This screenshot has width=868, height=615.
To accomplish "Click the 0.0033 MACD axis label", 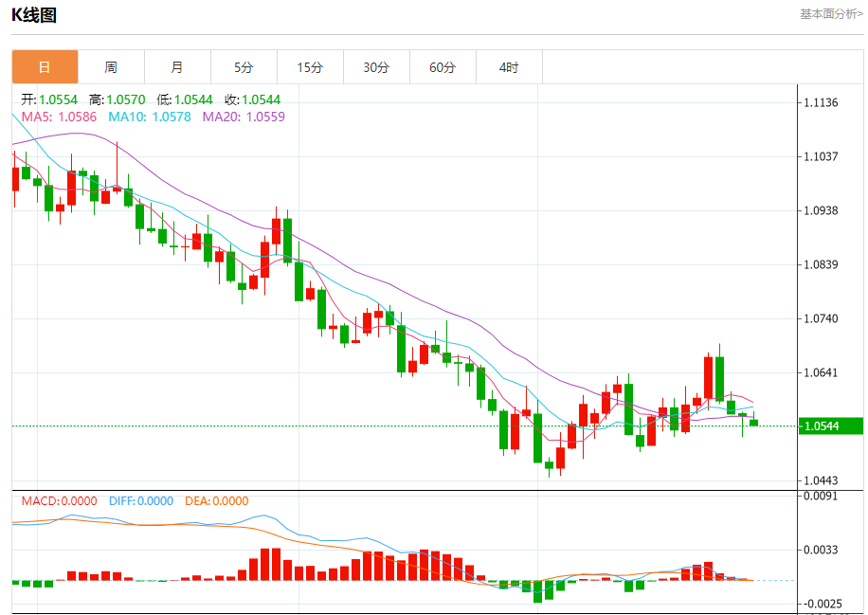I will click(821, 550).
